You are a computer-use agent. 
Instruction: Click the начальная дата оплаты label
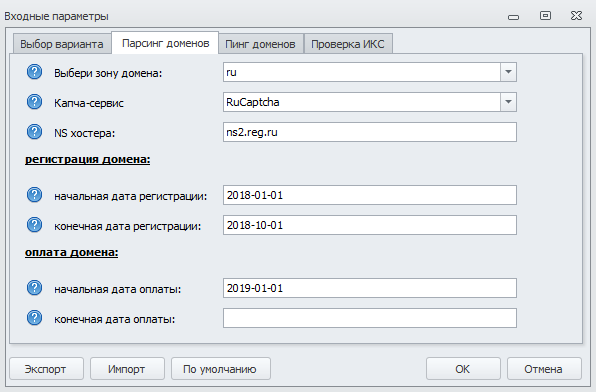[118, 290]
